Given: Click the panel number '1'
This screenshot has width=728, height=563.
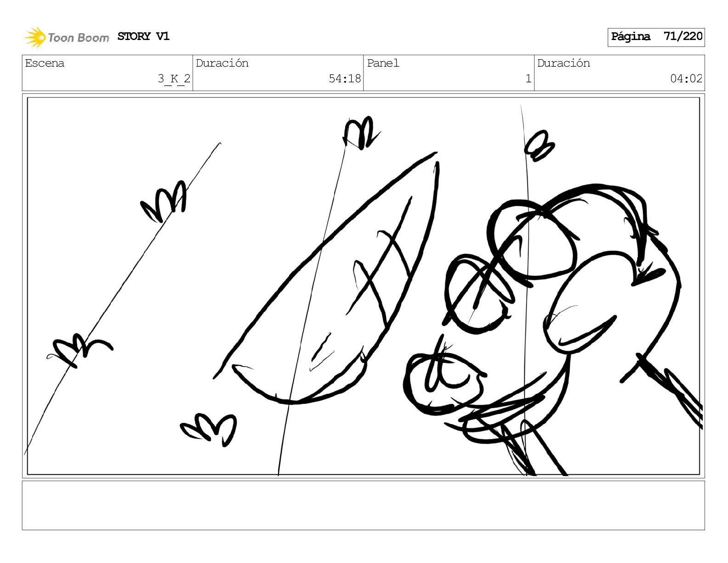Looking at the screenshot, I should point(529,79).
